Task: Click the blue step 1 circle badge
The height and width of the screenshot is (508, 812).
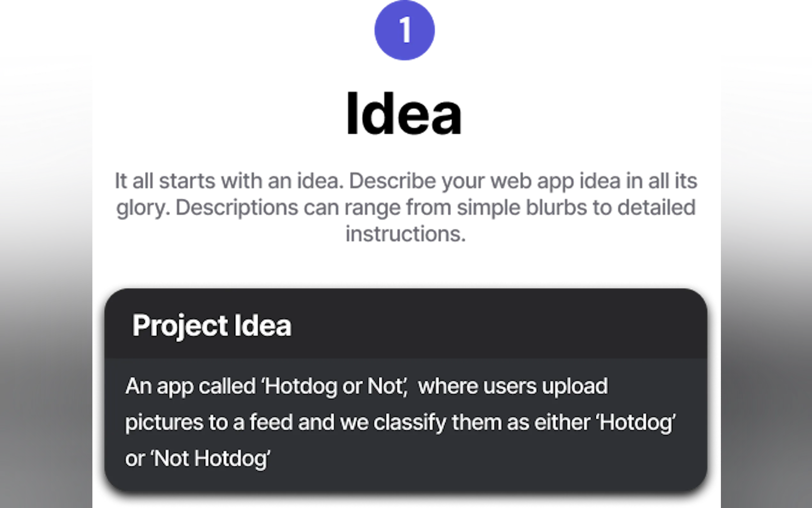Action: (x=405, y=30)
